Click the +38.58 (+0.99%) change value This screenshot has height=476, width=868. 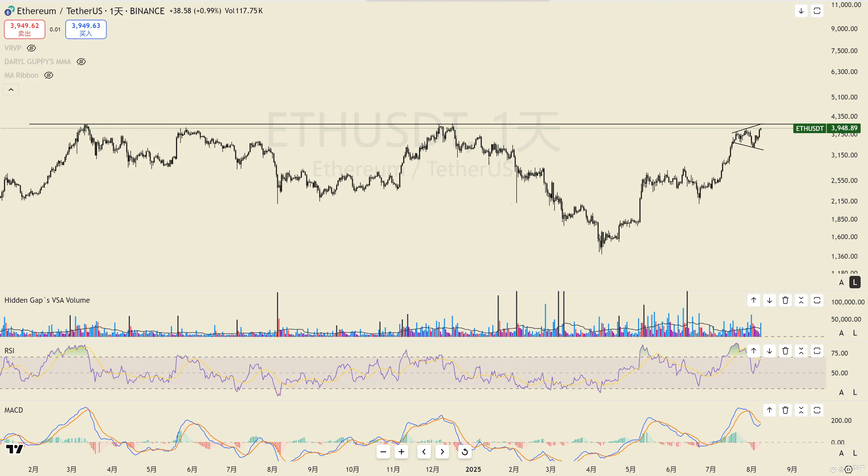[195, 11]
